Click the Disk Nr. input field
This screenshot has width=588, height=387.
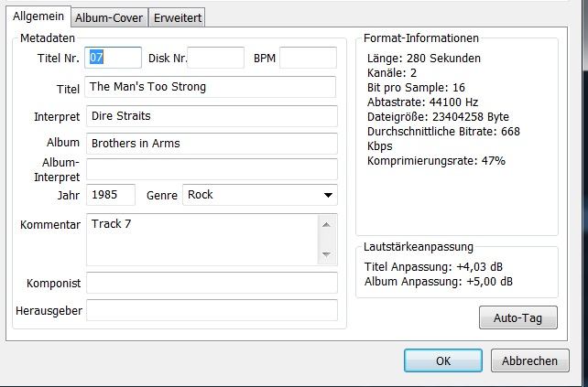point(215,58)
